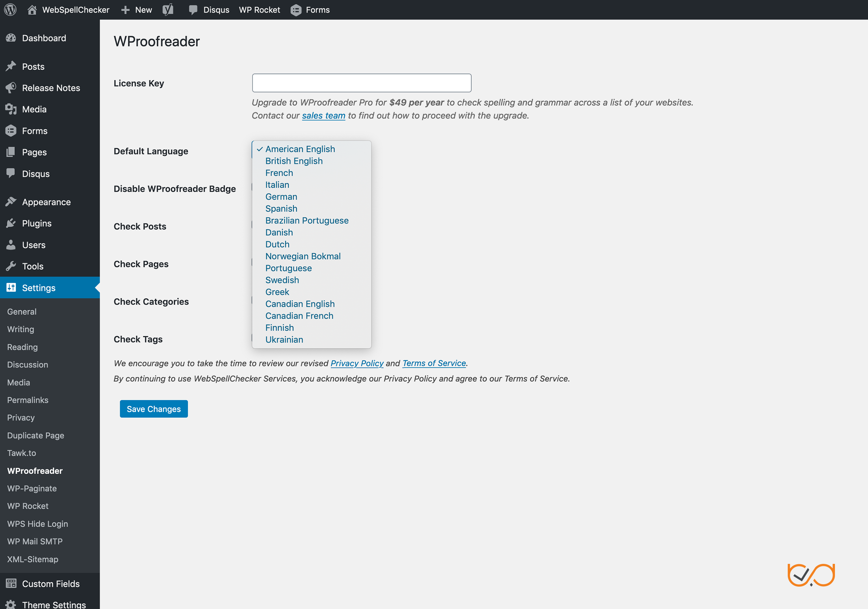Click the WordPress logo icon
The height and width of the screenshot is (609, 868).
point(10,10)
